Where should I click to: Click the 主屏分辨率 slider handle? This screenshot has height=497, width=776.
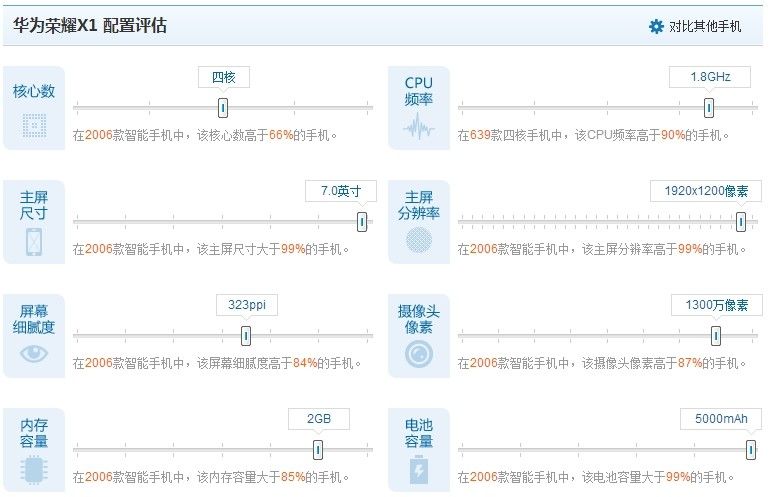(x=740, y=222)
